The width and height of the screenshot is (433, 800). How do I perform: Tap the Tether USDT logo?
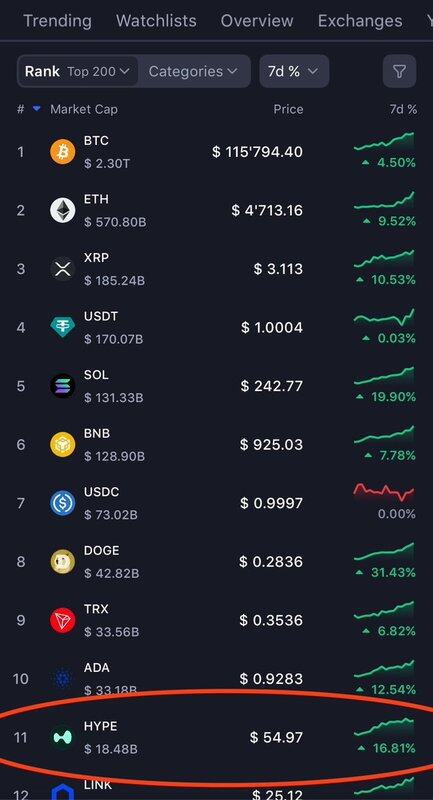[63, 327]
